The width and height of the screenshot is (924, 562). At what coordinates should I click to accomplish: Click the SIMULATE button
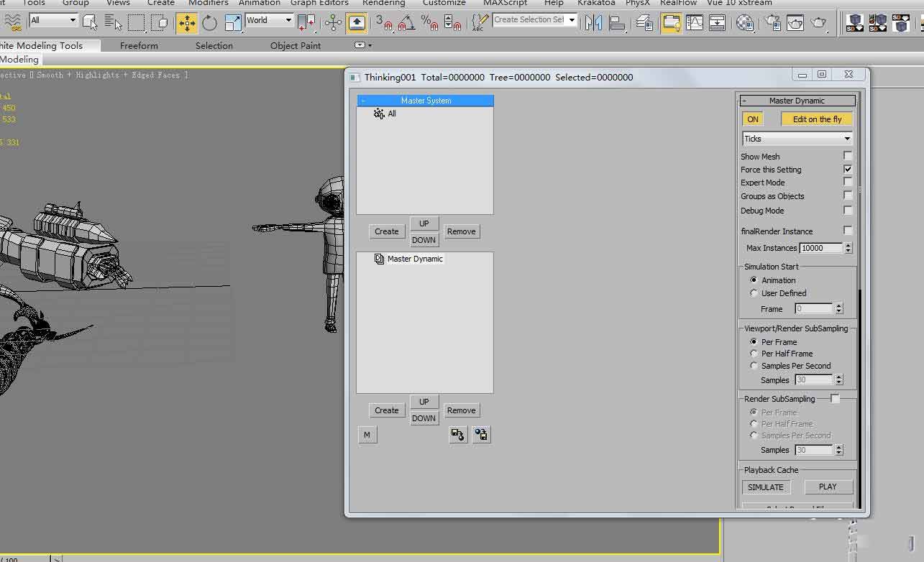[766, 487]
